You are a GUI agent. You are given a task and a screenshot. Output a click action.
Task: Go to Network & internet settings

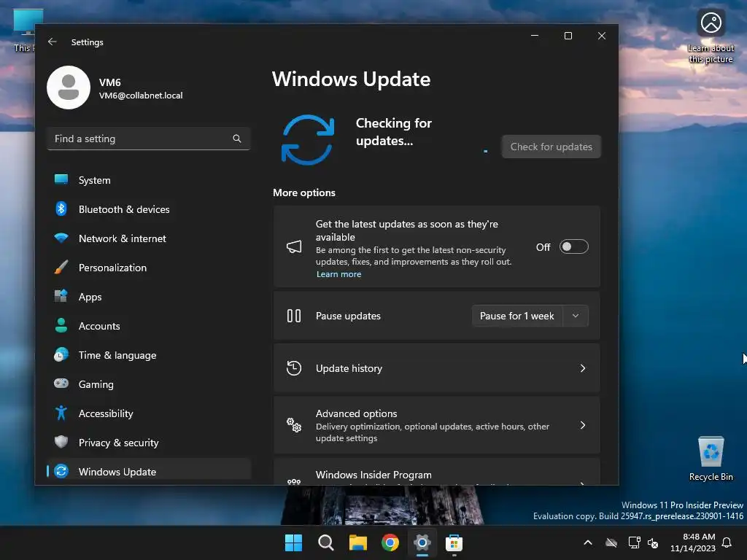click(149, 238)
